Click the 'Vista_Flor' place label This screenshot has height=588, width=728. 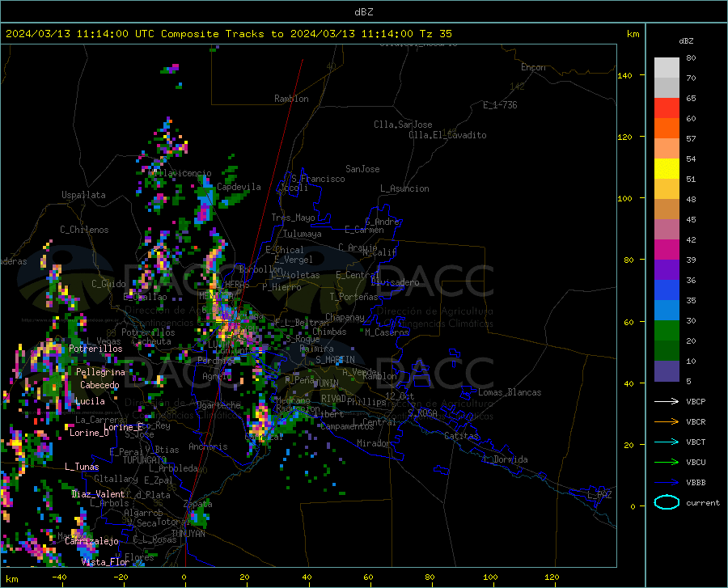(x=105, y=562)
